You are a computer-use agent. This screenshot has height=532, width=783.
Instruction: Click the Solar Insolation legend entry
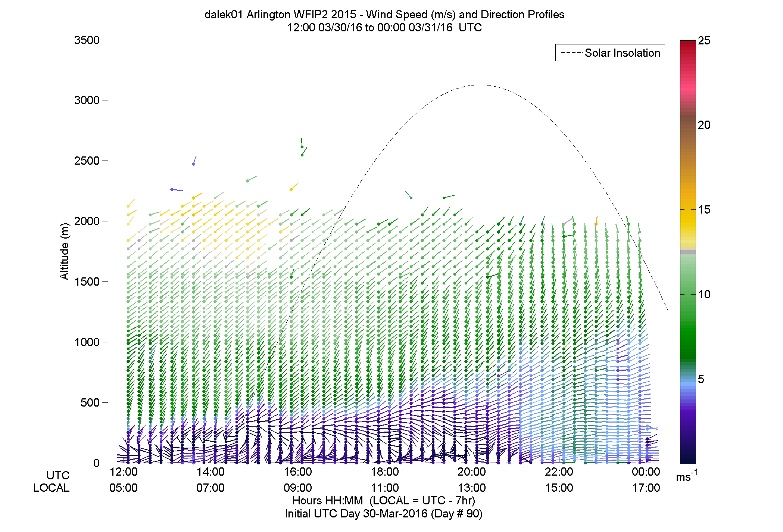(610, 53)
